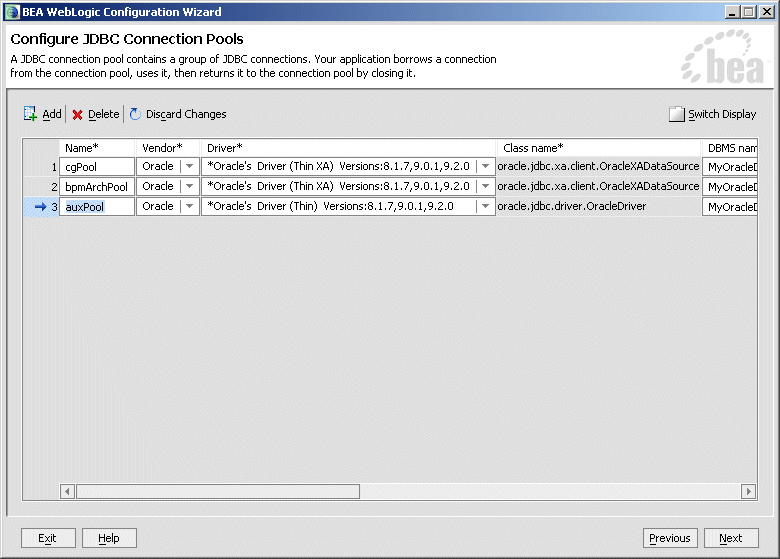The width and height of the screenshot is (780, 559).
Task: Click the BEA WebLogic title bar icon
Action: [x=12, y=12]
